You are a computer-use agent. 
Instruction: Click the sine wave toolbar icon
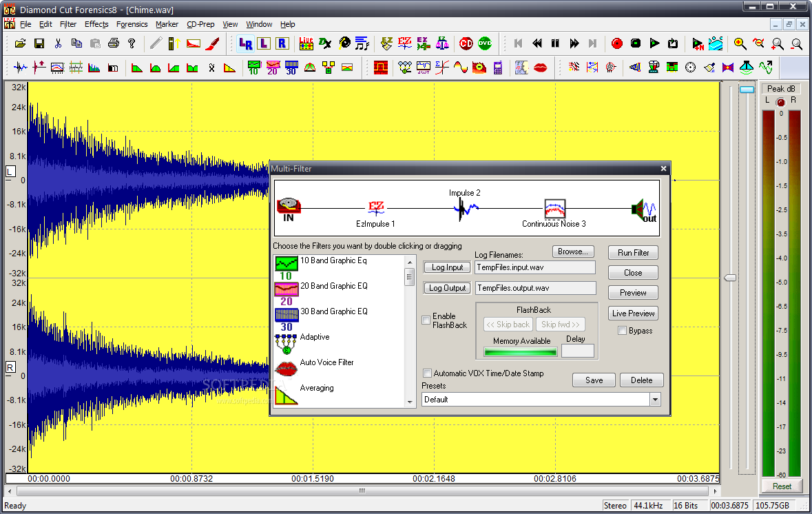pyautogui.click(x=460, y=68)
